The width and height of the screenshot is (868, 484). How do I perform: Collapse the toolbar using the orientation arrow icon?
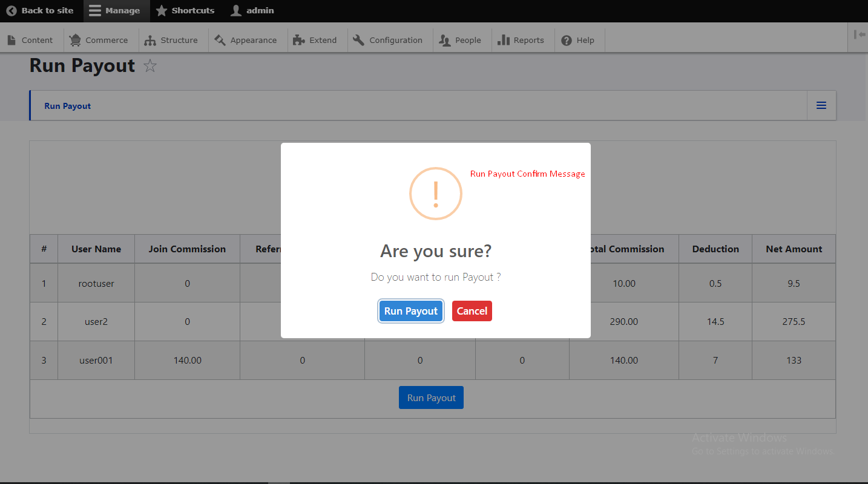pyautogui.click(x=859, y=35)
